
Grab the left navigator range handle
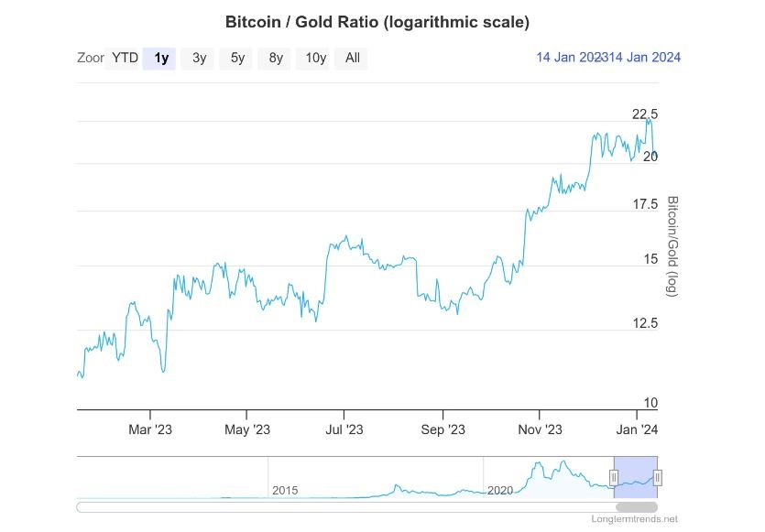tap(614, 477)
